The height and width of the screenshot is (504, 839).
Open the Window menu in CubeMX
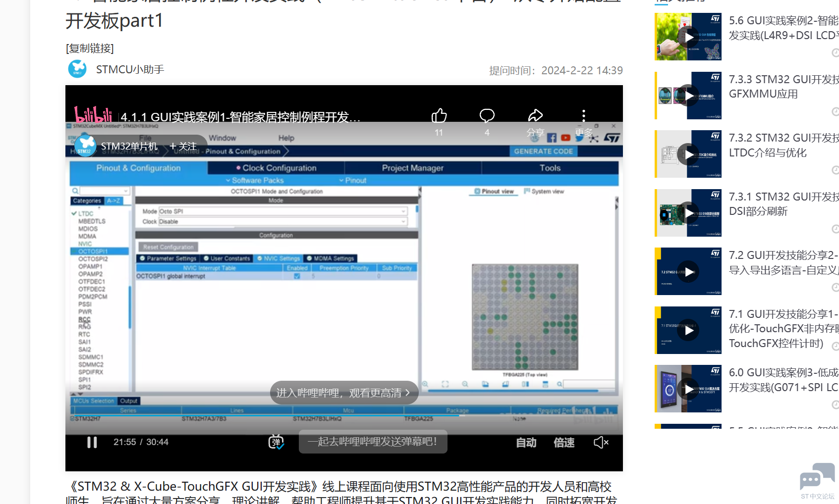[x=223, y=138]
